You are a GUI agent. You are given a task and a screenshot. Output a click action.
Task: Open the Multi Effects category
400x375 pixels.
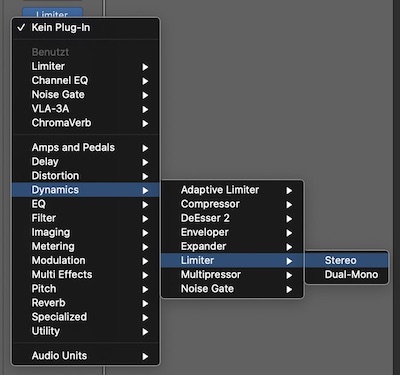(86, 275)
